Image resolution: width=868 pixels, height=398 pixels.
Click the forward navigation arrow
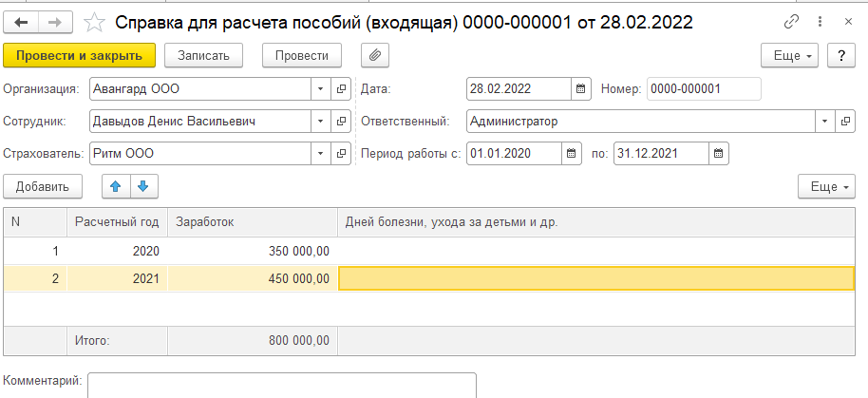click(x=54, y=21)
